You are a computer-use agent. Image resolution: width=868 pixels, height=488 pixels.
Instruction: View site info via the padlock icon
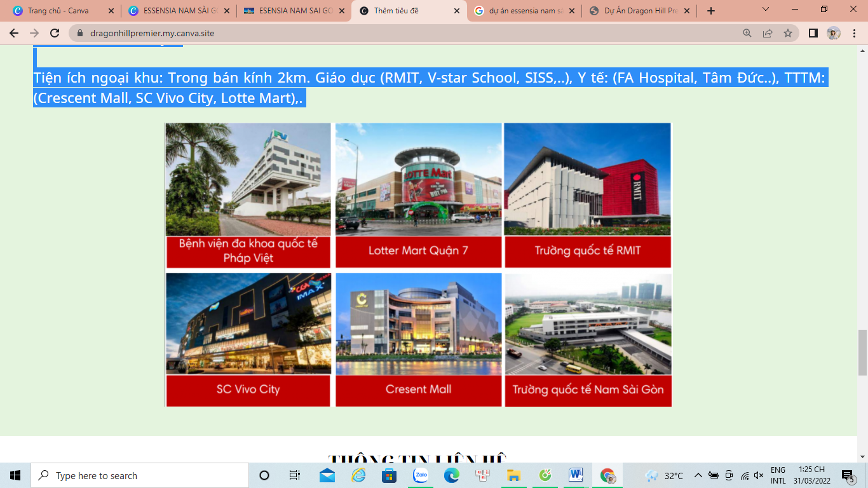pyautogui.click(x=80, y=33)
